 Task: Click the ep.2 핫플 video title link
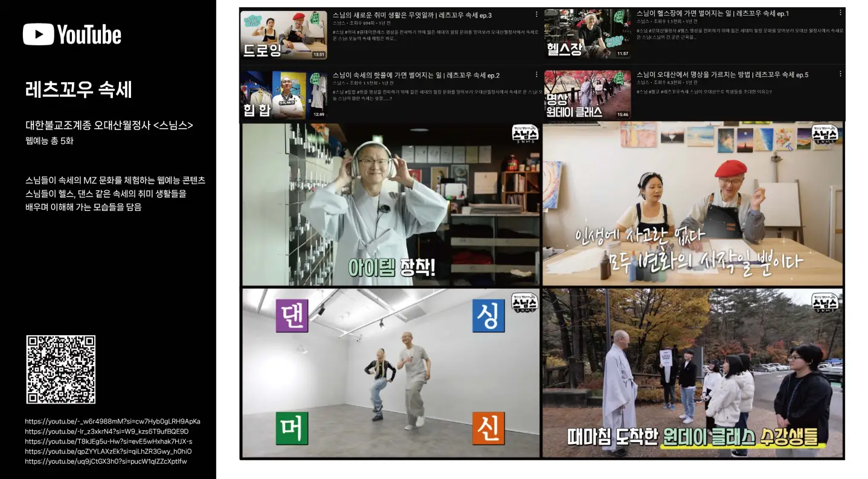pyautogui.click(x=416, y=76)
